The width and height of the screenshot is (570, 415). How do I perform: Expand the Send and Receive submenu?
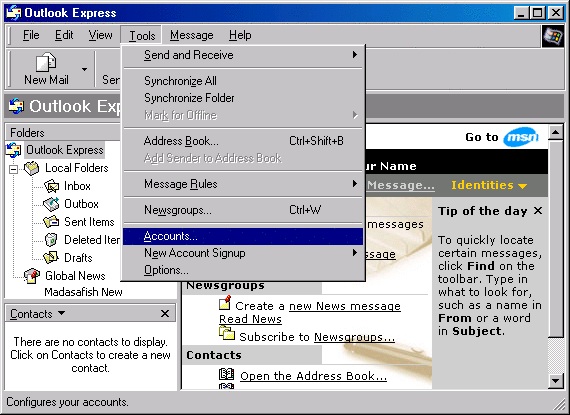pyautogui.click(x=243, y=55)
